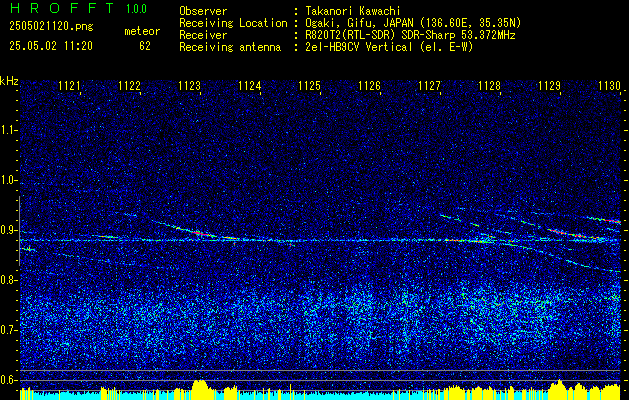The image size is (629, 400).
Task: Click the 1129 time marker
Action: pyautogui.click(x=549, y=85)
